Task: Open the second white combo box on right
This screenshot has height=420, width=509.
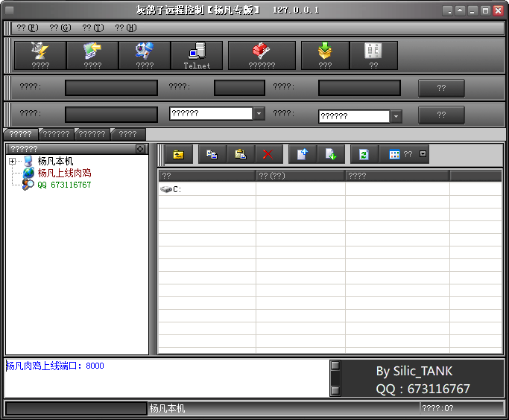Action: (x=396, y=116)
